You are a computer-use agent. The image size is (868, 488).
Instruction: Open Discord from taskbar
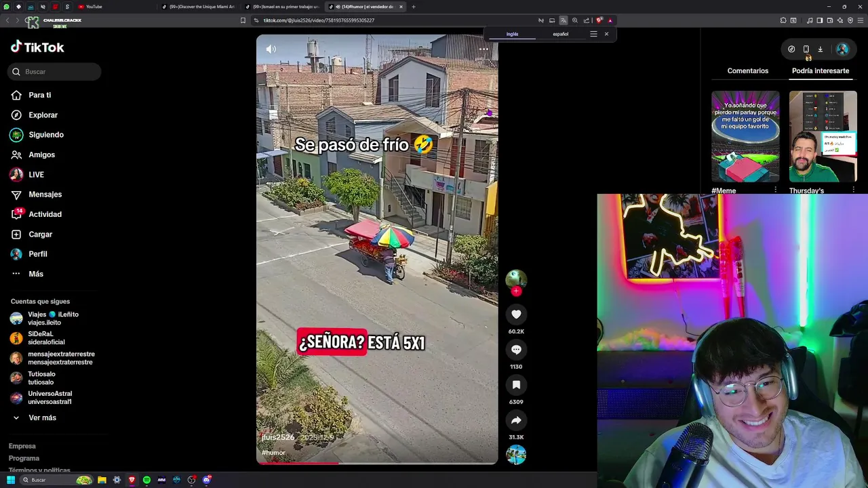[x=207, y=480]
